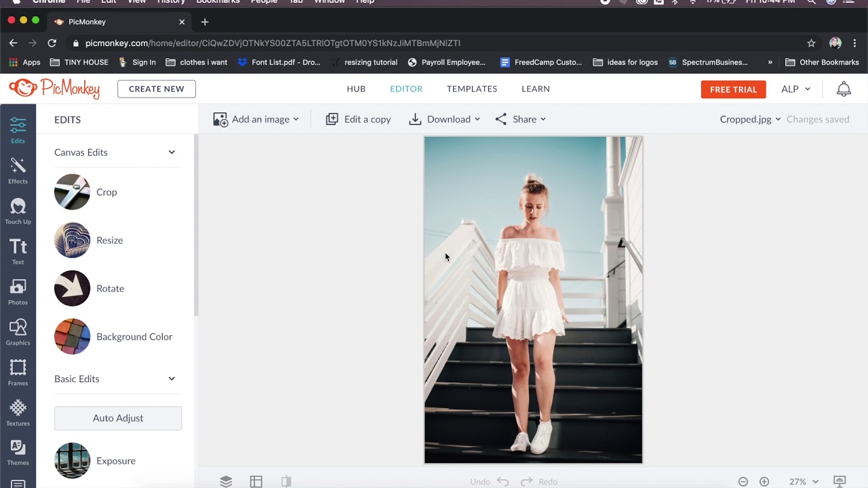Zoom in with the plus icon

pos(764,481)
